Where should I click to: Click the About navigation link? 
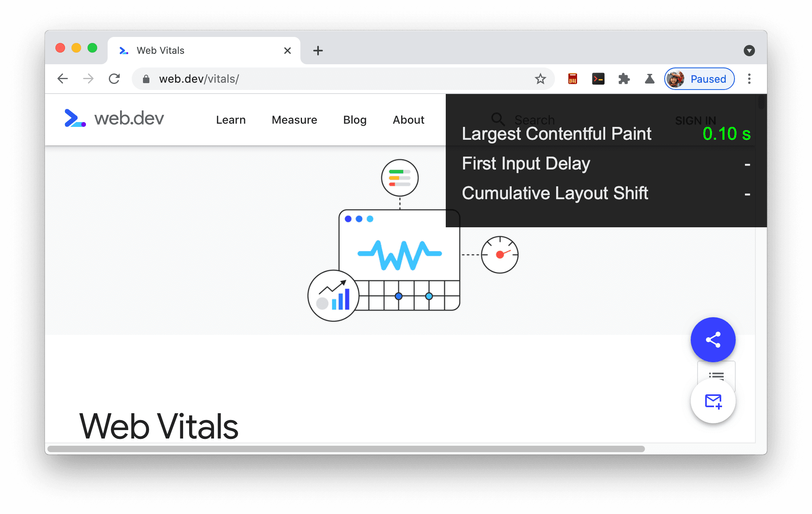click(x=409, y=119)
